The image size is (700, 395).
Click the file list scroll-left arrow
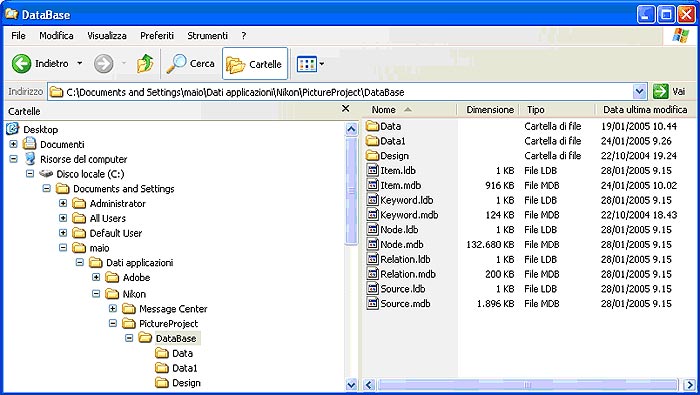[369, 384]
